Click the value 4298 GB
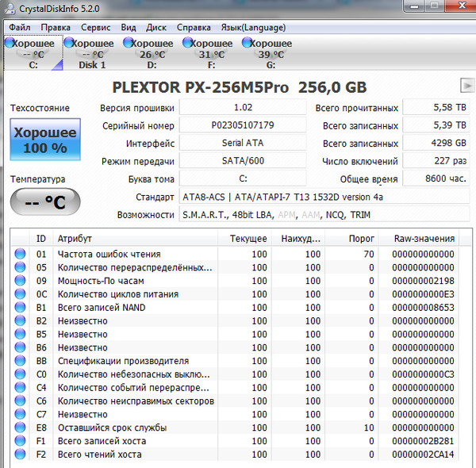Image resolution: width=476 pixels, height=468 pixels. [436, 143]
